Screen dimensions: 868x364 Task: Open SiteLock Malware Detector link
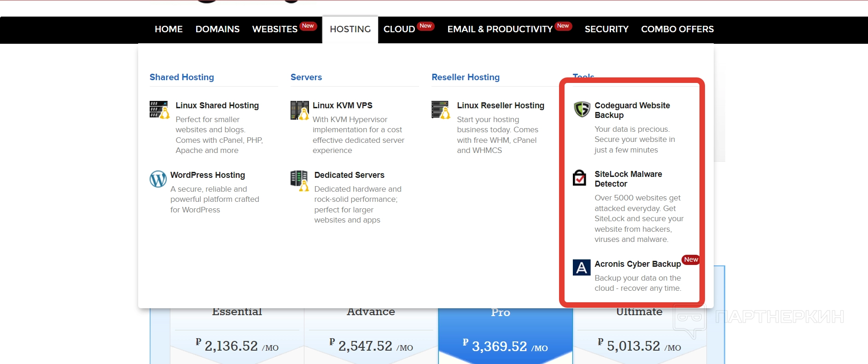(628, 179)
